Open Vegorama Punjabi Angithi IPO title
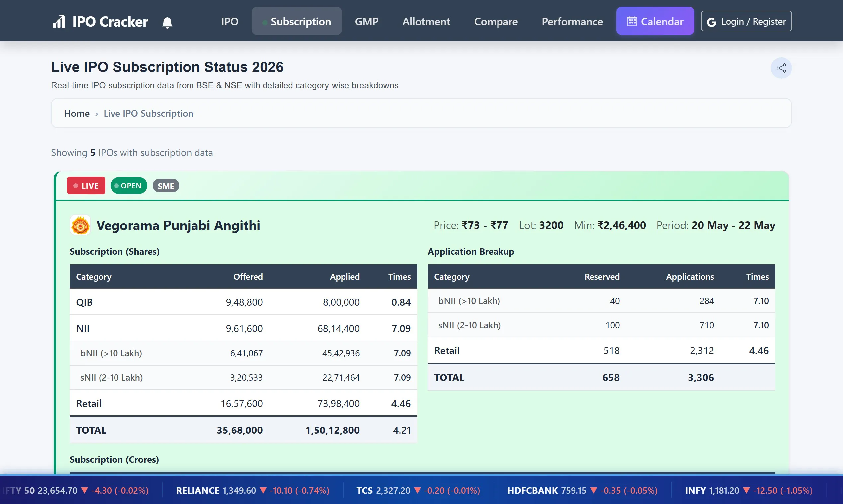 coord(178,225)
